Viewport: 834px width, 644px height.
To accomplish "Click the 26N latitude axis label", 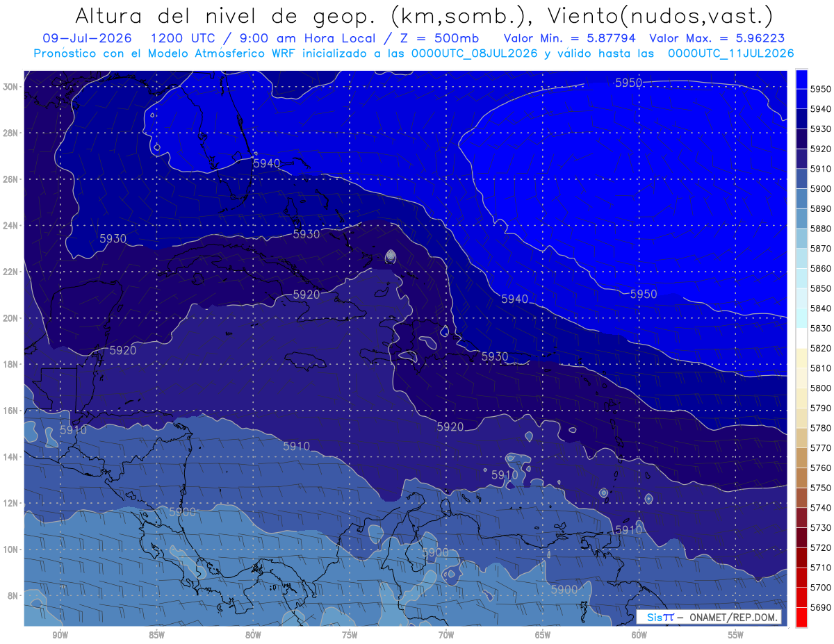I will (x=11, y=179).
